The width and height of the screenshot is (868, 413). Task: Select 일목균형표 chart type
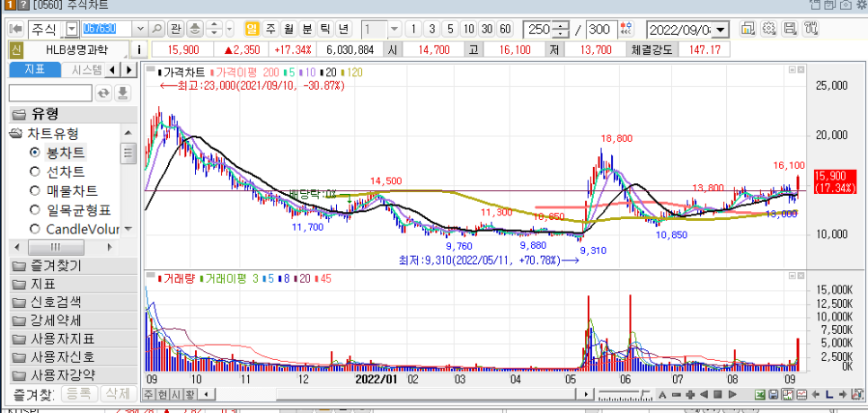point(70,210)
